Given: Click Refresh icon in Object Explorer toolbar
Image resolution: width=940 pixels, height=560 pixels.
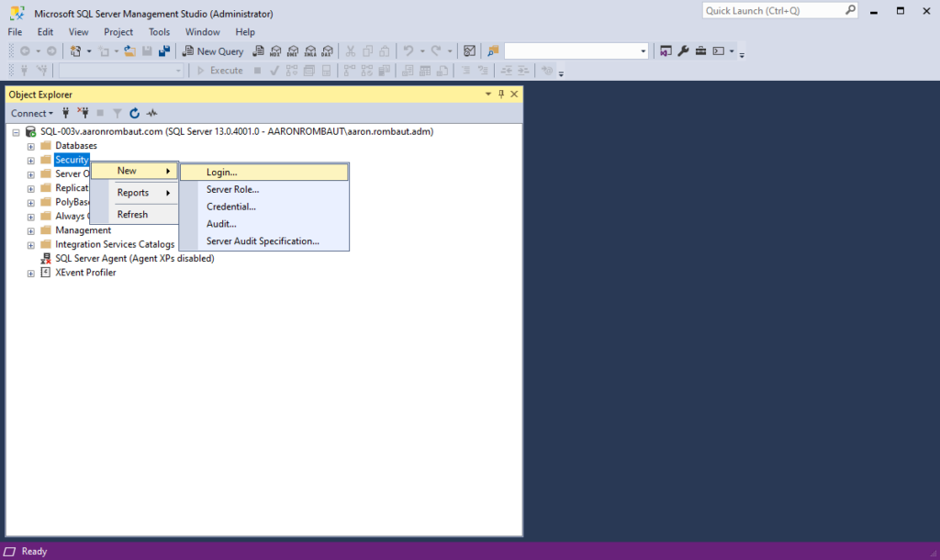Looking at the screenshot, I should (134, 113).
